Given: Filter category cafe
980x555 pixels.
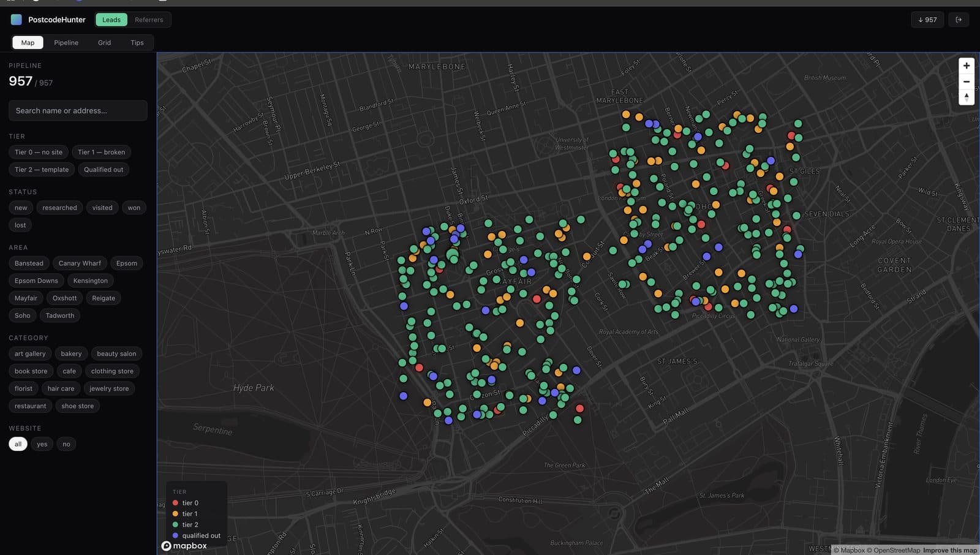Looking at the screenshot, I should (69, 371).
